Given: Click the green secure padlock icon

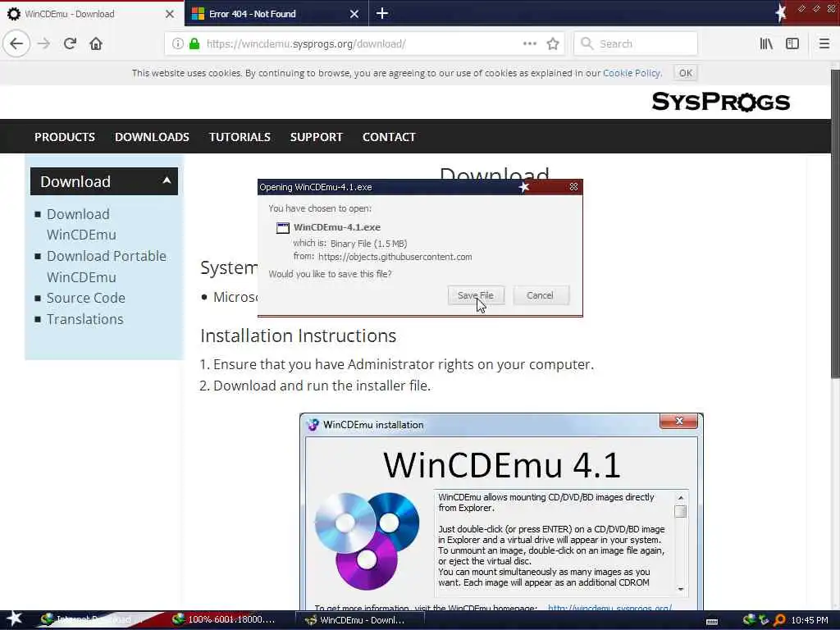Looking at the screenshot, I should (194, 43).
